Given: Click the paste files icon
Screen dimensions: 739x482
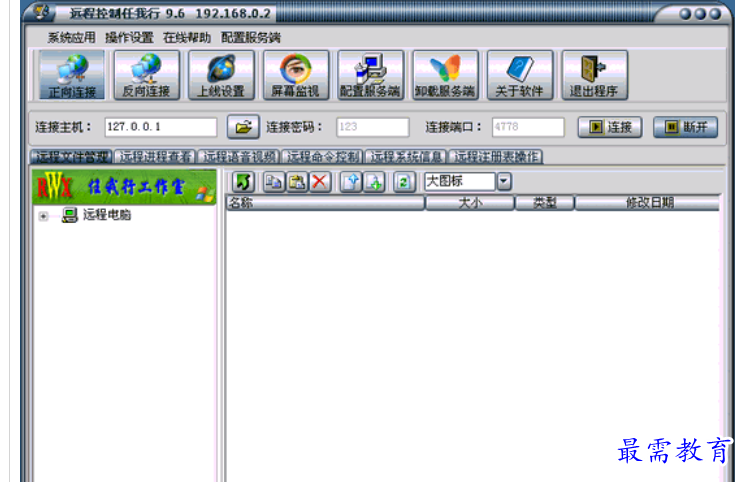Looking at the screenshot, I should tap(297, 182).
